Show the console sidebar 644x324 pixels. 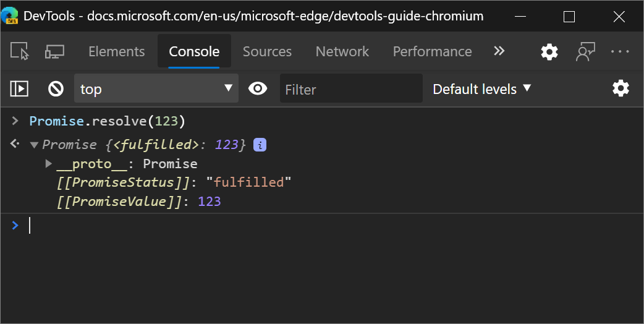coord(19,88)
